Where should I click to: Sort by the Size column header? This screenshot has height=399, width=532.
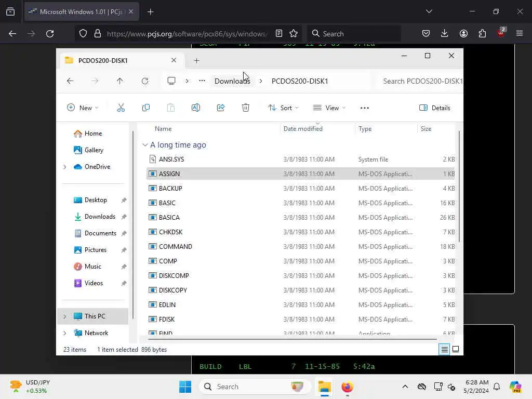(426, 129)
